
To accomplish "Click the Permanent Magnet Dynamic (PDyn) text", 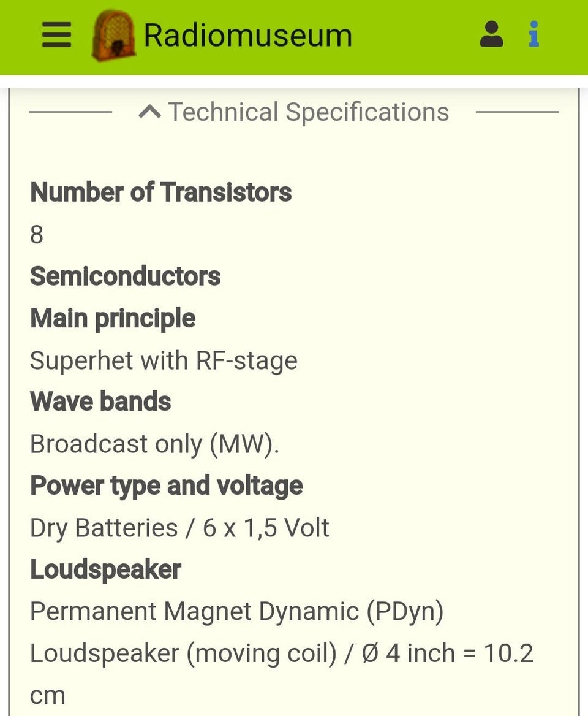I will pyautogui.click(x=236, y=611).
